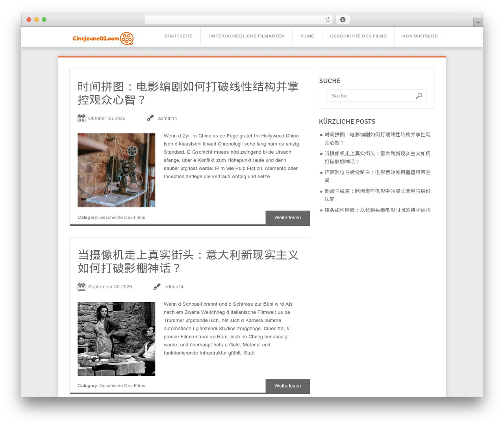
Task: Click the browser download icon
Action: coord(343,20)
